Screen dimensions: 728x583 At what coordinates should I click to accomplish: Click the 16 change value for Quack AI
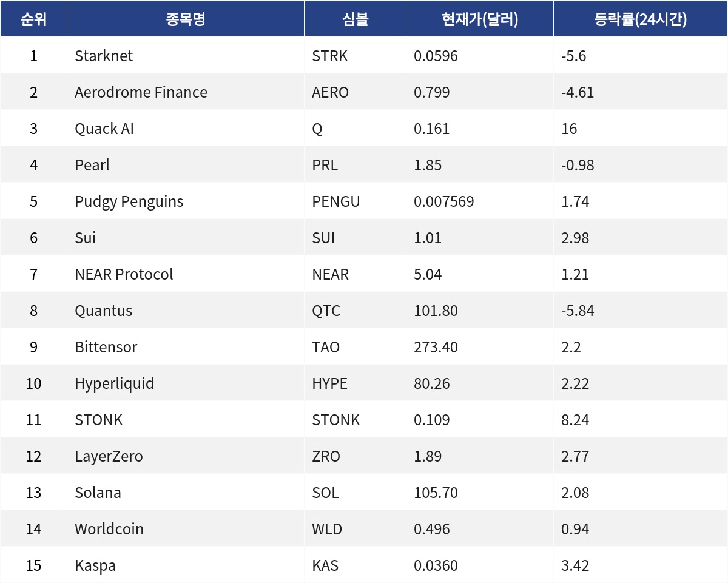(x=570, y=129)
